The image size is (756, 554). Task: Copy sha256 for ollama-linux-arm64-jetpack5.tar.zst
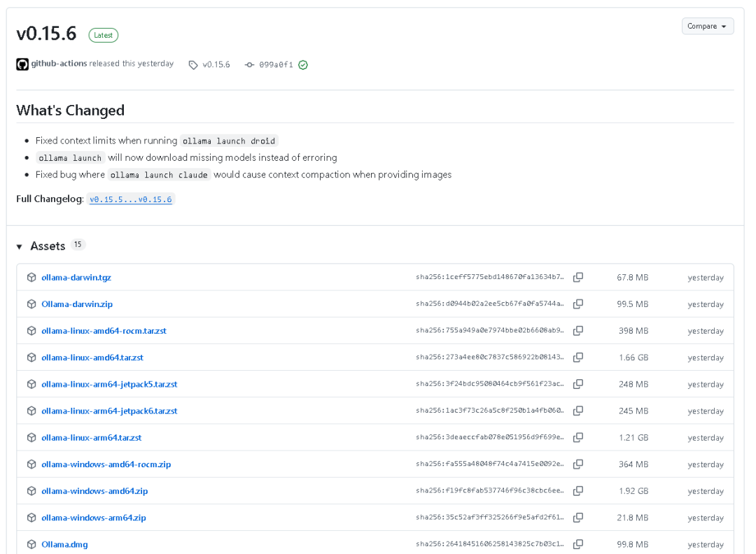tap(578, 384)
